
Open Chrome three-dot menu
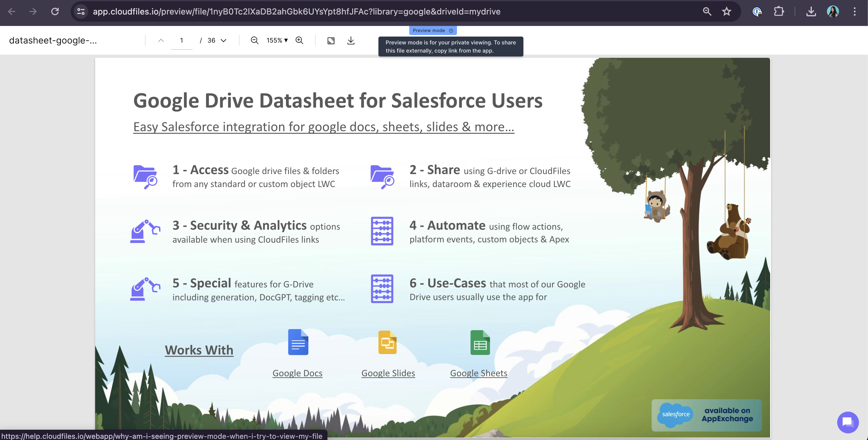click(x=854, y=11)
